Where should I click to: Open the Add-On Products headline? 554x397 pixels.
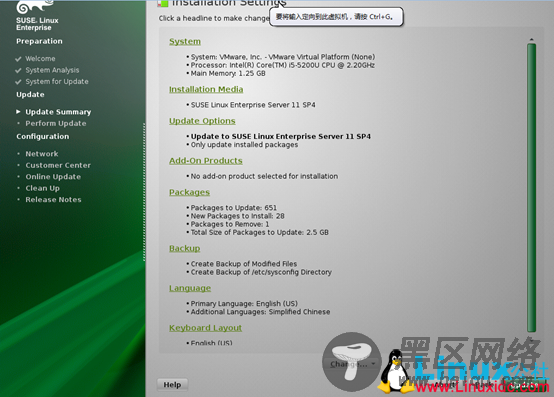point(206,161)
